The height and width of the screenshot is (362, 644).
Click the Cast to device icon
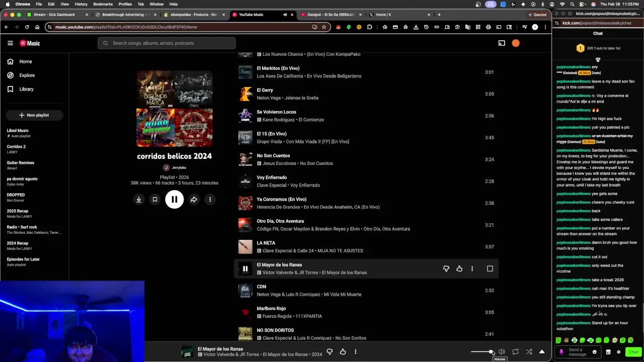click(502, 43)
